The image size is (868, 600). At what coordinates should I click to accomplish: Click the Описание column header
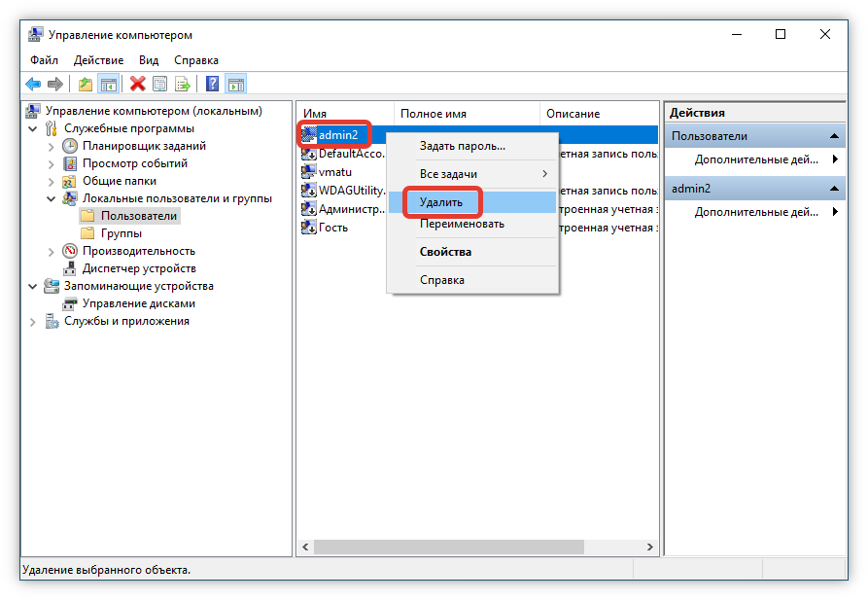573,114
